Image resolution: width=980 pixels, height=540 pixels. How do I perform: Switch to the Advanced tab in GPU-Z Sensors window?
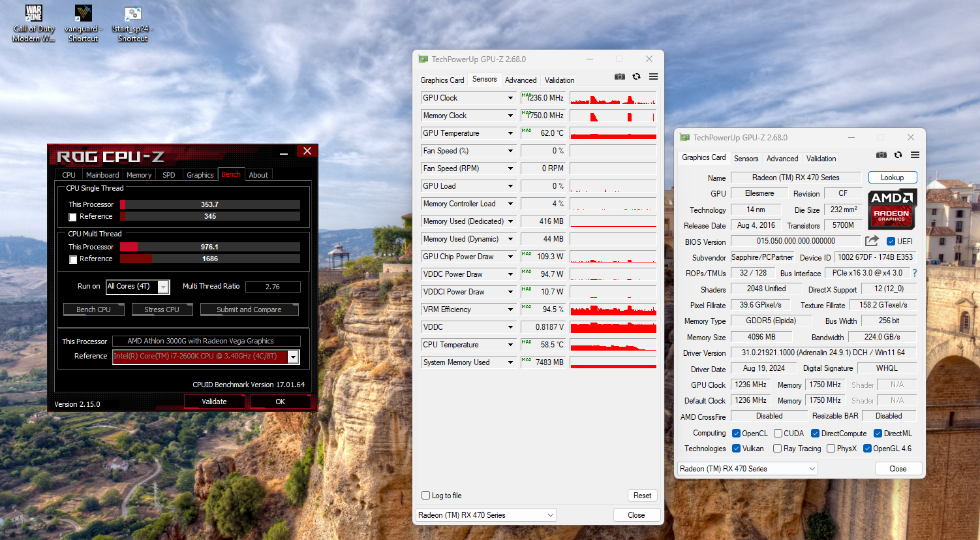[521, 80]
